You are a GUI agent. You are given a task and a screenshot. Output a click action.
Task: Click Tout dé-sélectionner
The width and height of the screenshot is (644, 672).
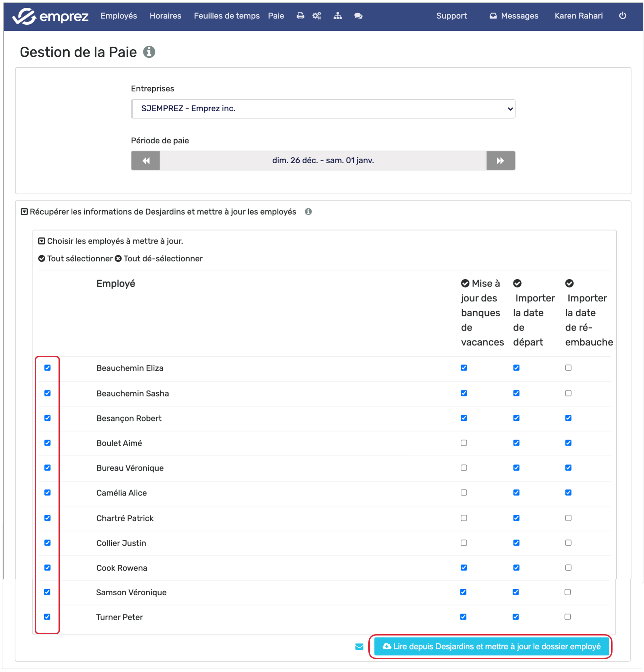click(x=159, y=259)
